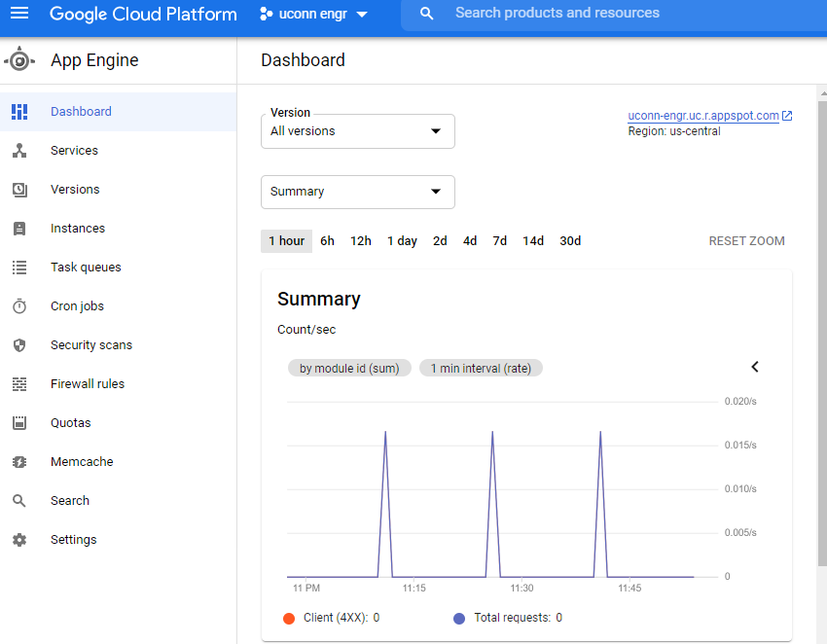
Task: Select the 2d time range
Action: pyautogui.click(x=440, y=241)
